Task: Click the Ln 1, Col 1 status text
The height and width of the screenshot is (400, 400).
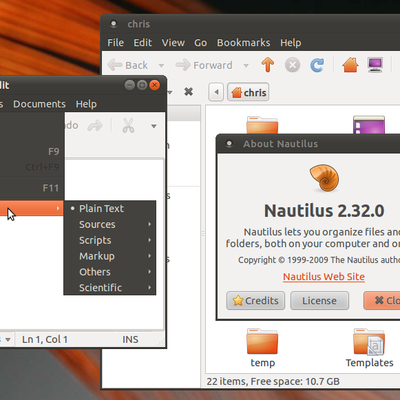Action: click(x=45, y=339)
